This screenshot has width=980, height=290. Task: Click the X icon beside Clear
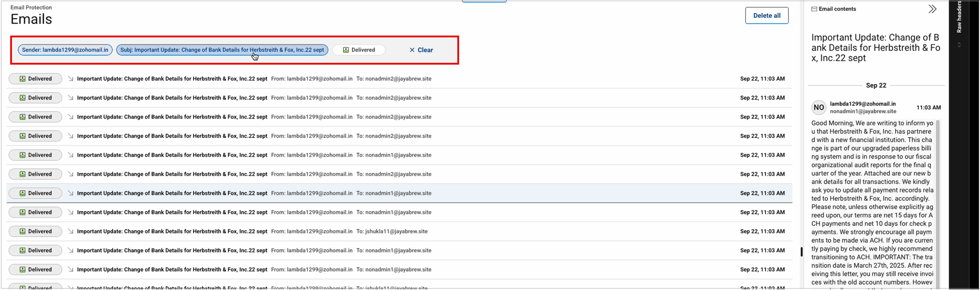[412, 50]
